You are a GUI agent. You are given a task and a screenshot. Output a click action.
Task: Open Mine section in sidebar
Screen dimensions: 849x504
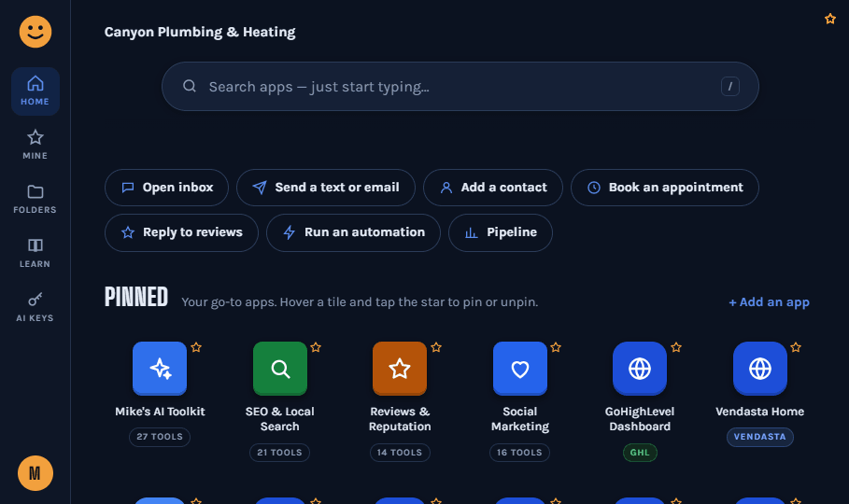pos(35,145)
